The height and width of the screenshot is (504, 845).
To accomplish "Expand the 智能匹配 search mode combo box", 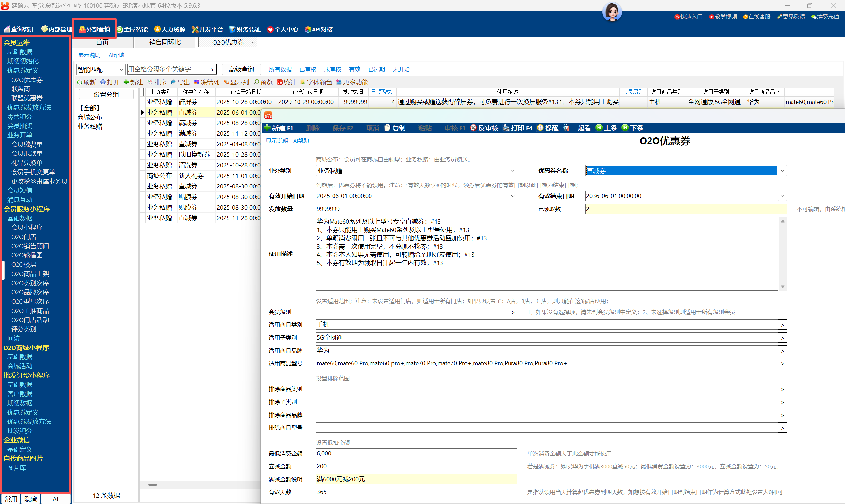I will [121, 70].
